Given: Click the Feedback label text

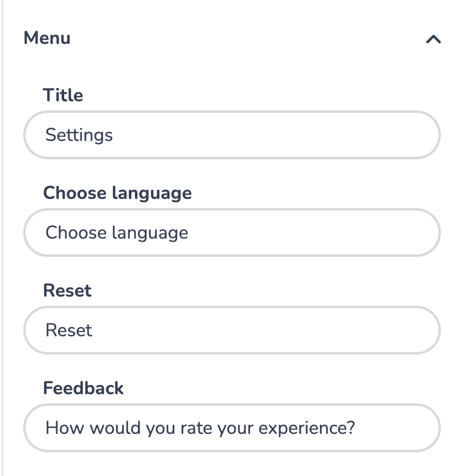Looking at the screenshot, I should coord(83,388).
